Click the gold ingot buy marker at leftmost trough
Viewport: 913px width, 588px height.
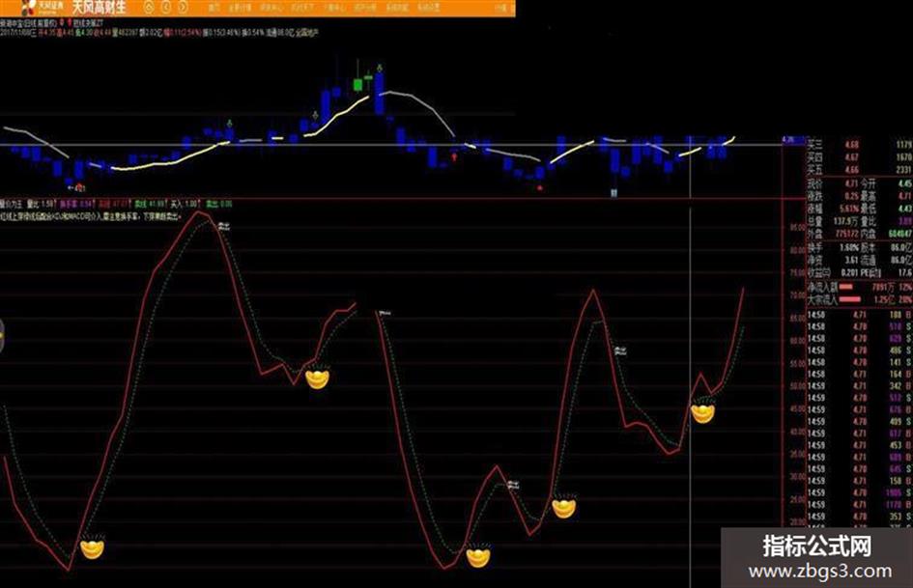[92, 547]
